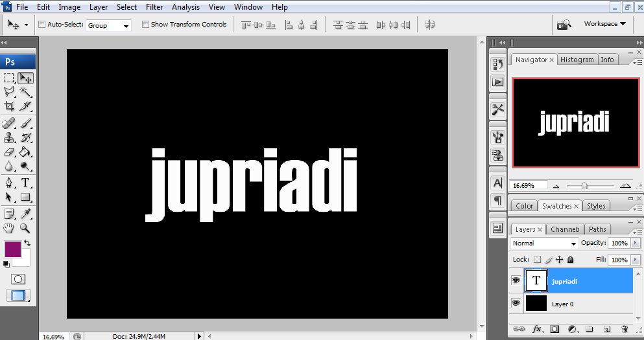
Task: Enable Show Transform Controls checkbox
Action: pos(145,24)
